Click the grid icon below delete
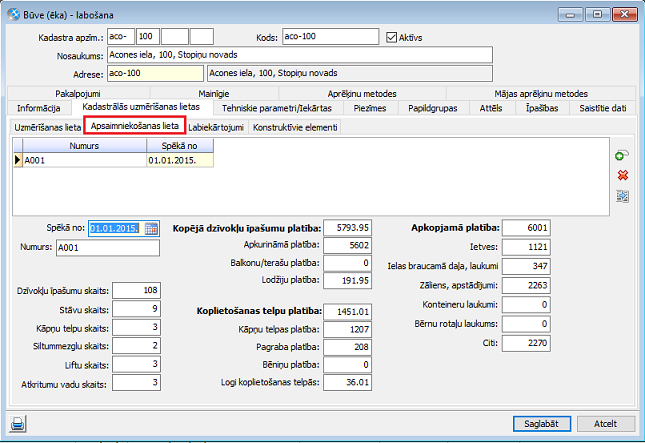Screen dimensions: 645x443 click(621, 196)
